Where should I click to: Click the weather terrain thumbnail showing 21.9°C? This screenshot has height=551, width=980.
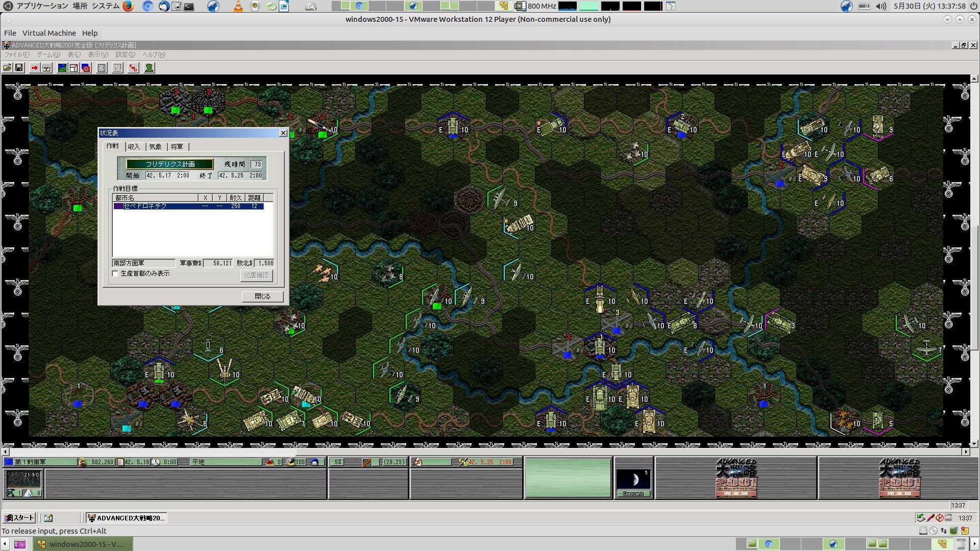tap(23, 480)
